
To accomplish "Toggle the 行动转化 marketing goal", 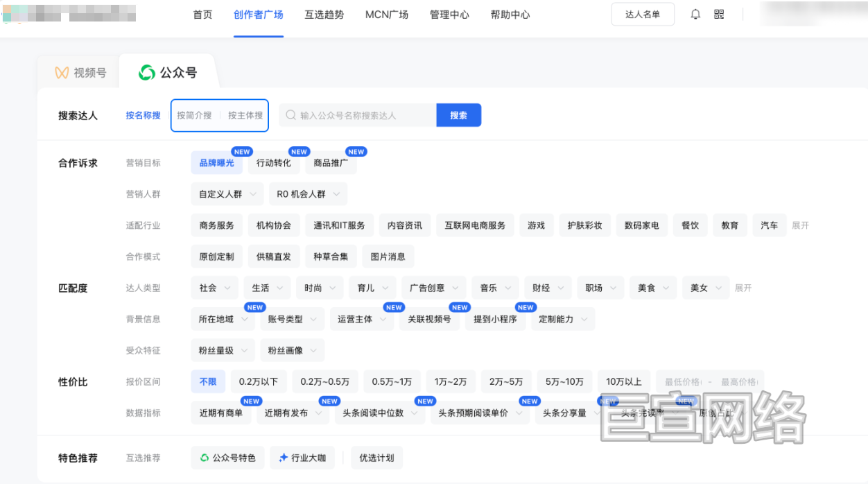I will (x=274, y=163).
